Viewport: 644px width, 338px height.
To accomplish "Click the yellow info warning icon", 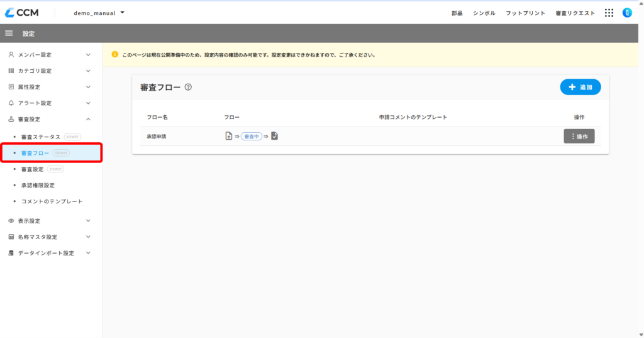I will tap(115, 55).
